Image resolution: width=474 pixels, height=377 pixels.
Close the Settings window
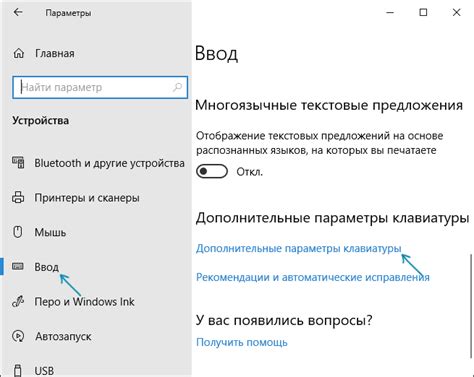456,12
